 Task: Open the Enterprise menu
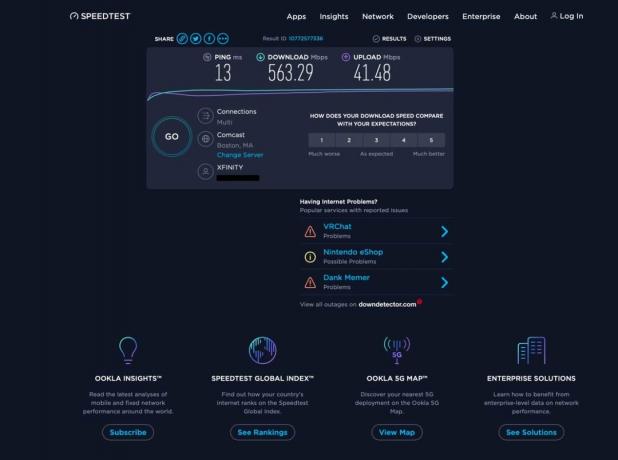click(481, 17)
